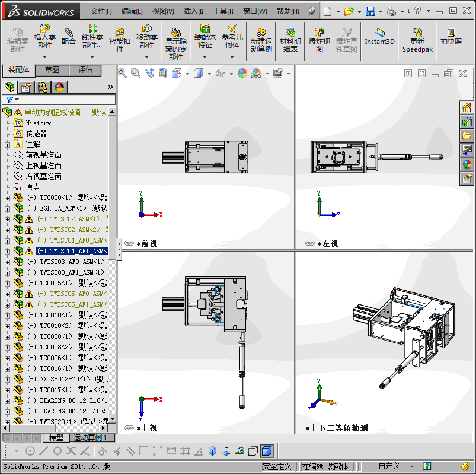This screenshot has height=474, width=476.
Task: Open File Explorer folder in task pane
Action: point(467,136)
